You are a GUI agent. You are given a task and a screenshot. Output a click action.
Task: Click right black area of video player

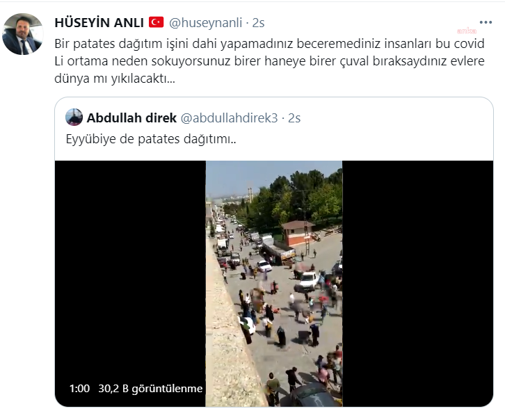(418, 284)
